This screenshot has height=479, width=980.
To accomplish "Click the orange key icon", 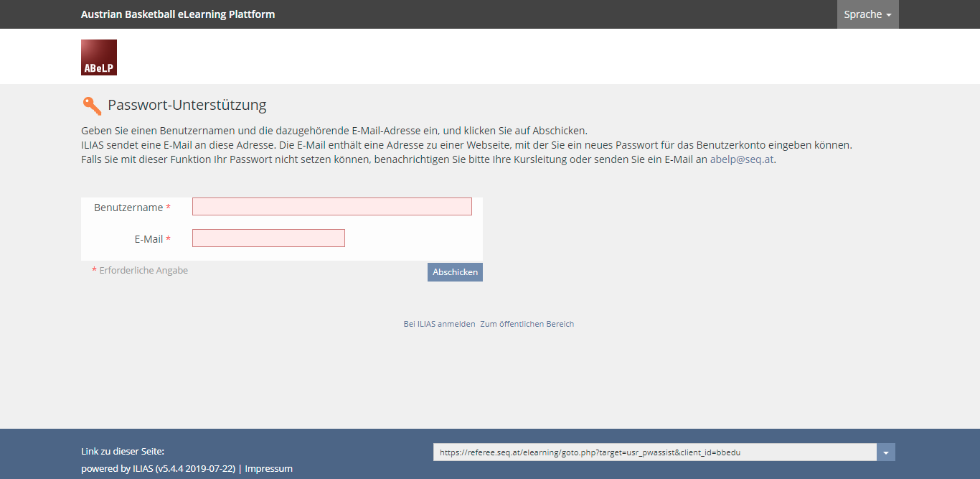I will [92, 106].
